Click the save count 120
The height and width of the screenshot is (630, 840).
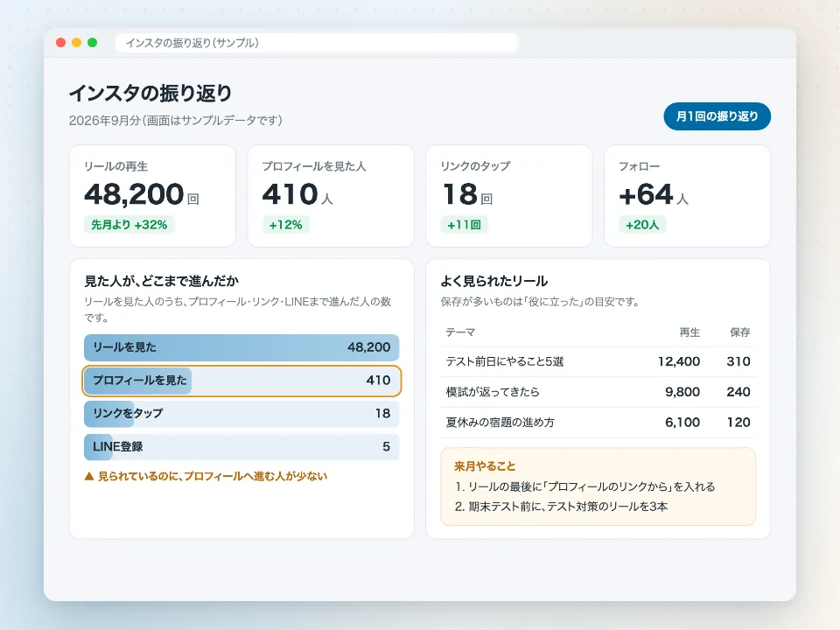(x=738, y=422)
